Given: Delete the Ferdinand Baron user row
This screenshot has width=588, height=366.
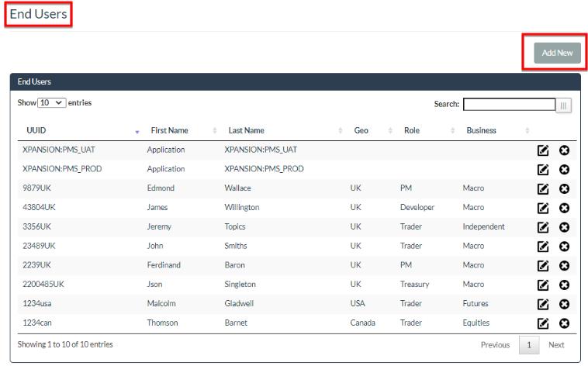Looking at the screenshot, I should pos(564,265).
